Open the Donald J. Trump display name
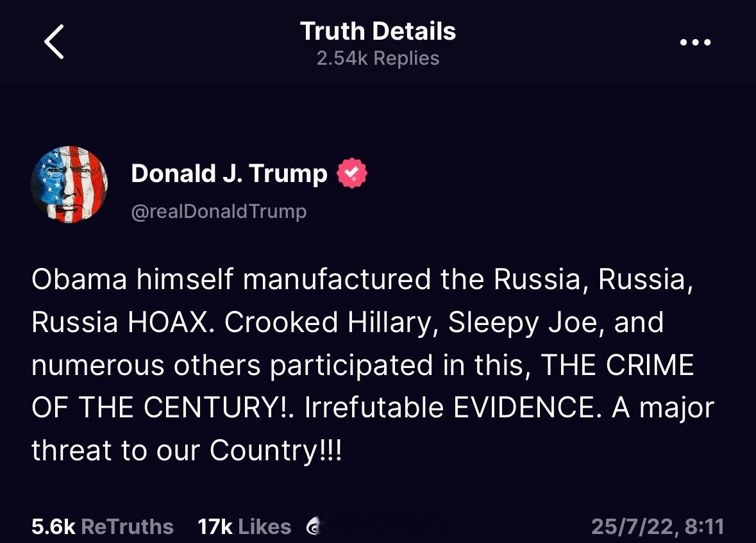The image size is (756, 543). pos(229,173)
